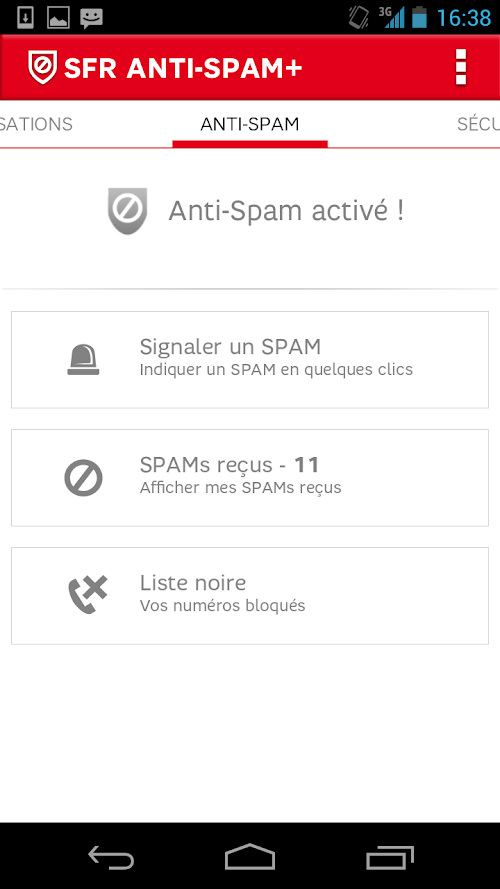Tap the SFR ANTI-SPAM+ title text
Screen dimensions: 500x889
183,68
